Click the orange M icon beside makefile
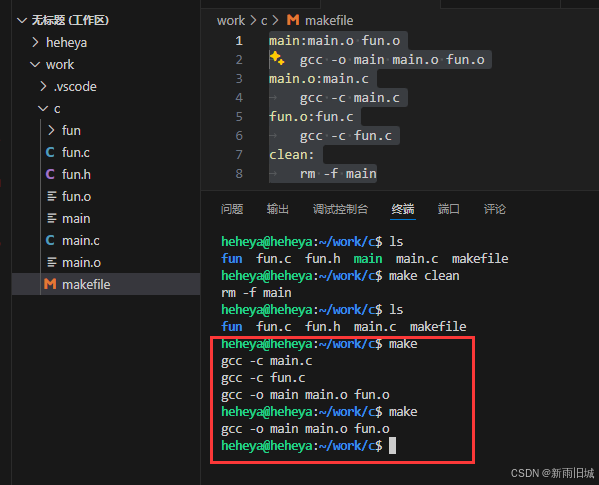 point(50,284)
